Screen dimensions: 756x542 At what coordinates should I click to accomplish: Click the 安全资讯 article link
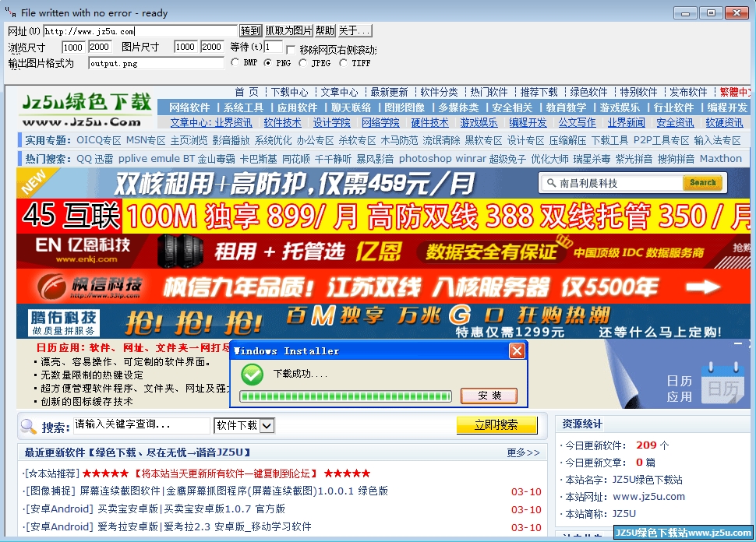[675, 123]
